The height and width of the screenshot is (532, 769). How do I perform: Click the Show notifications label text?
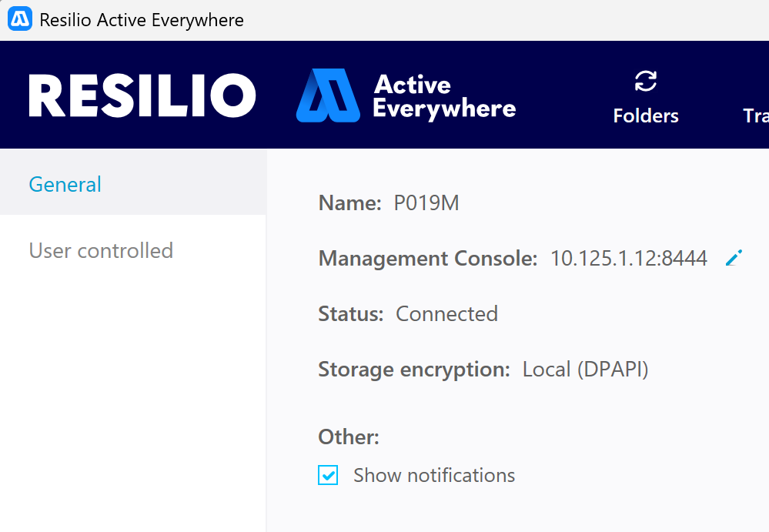click(434, 476)
